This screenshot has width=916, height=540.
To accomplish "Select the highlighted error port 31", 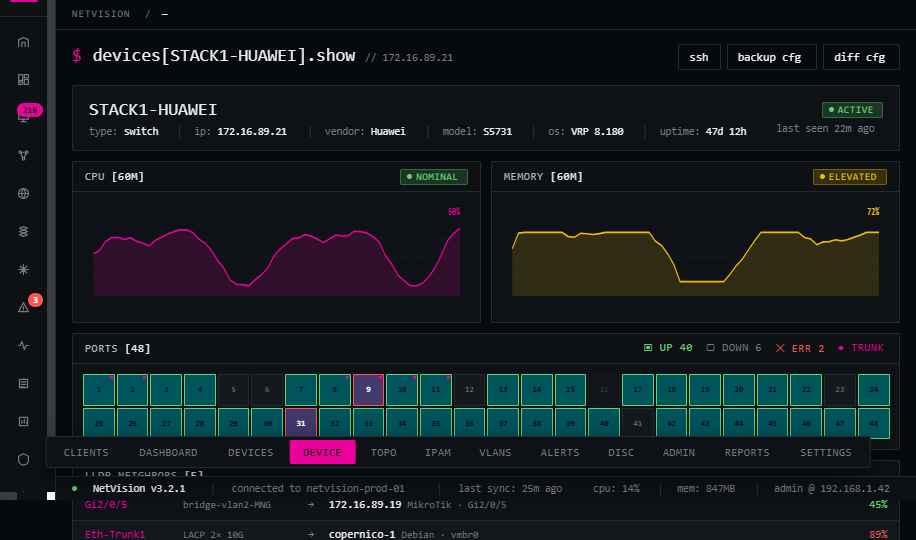I will pos(301,423).
